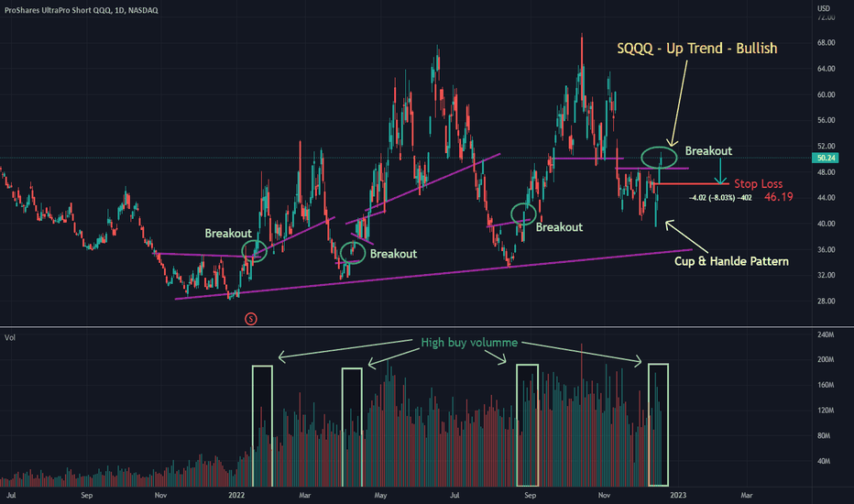Click the -4.02 (-8.03%) measurement label

[720, 198]
